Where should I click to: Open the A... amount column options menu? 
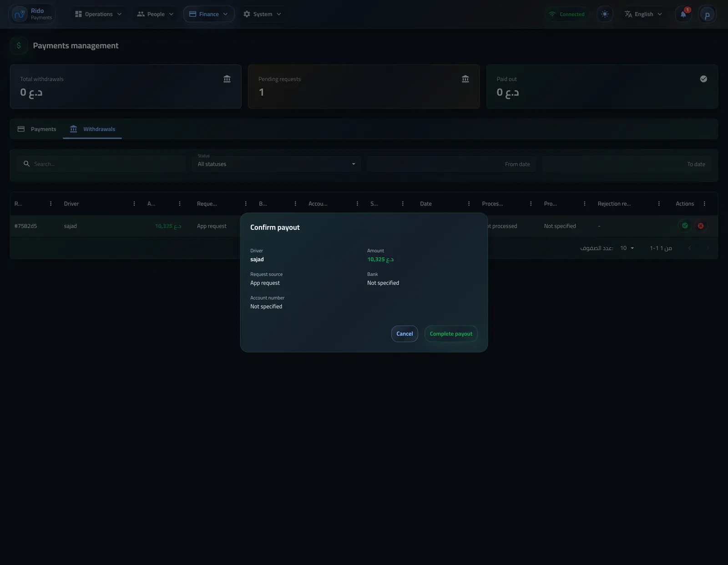pos(180,204)
